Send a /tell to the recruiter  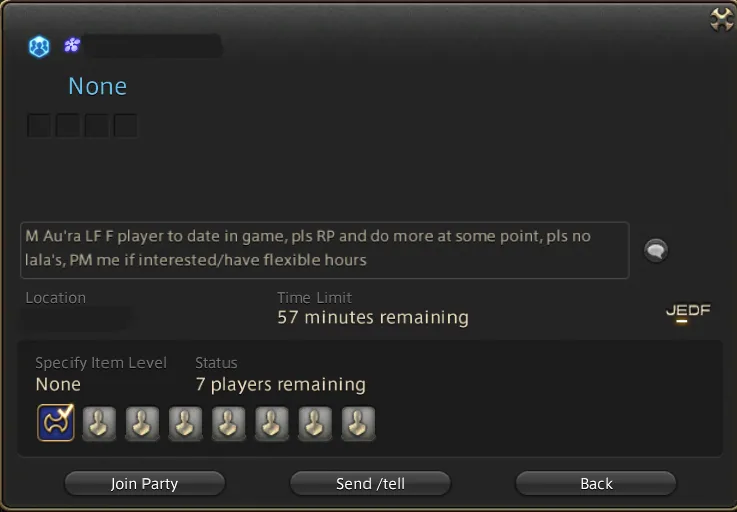tap(370, 483)
